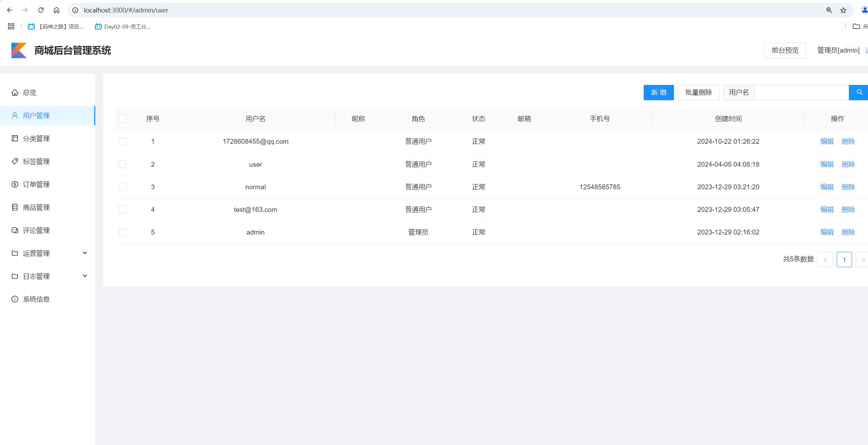
Task: Open 评论管理 via its comment icon
Action: pos(15,230)
